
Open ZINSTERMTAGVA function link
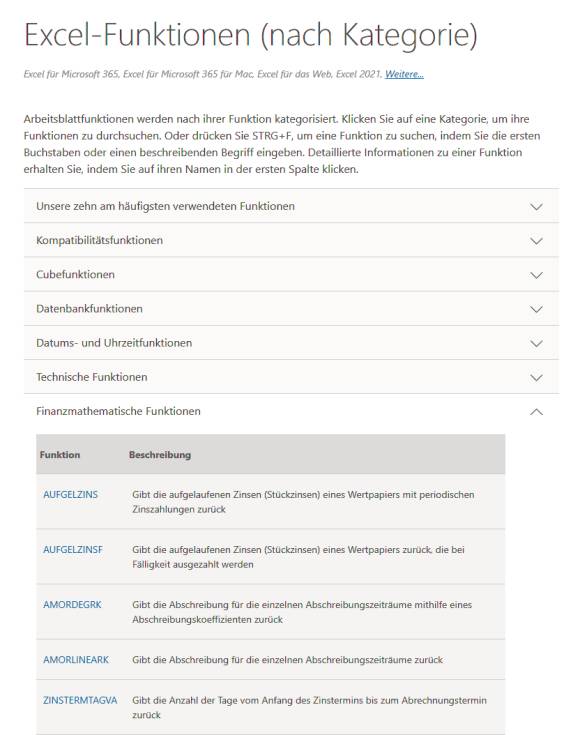click(x=80, y=700)
